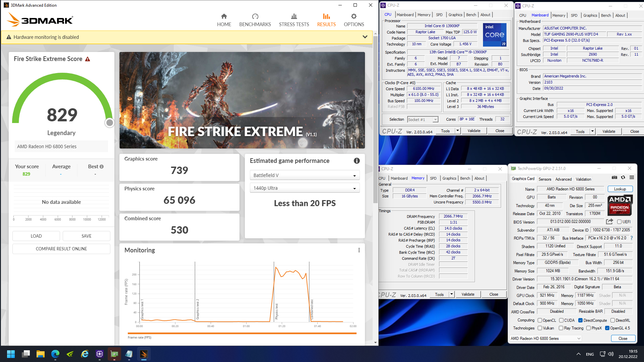Viewport: 644px width, 362px height.
Task: Toggle UEFI checkbox in GPU-Z
Action: (619, 222)
